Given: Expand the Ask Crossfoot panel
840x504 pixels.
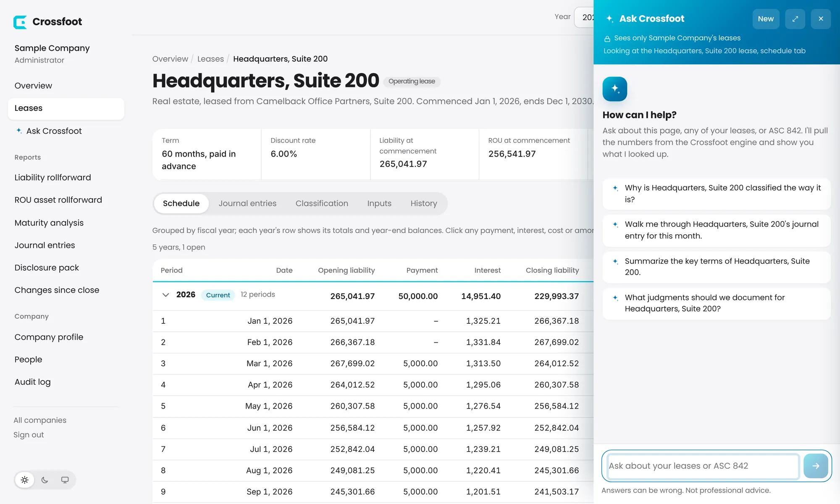Looking at the screenshot, I should click(x=795, y=19).
